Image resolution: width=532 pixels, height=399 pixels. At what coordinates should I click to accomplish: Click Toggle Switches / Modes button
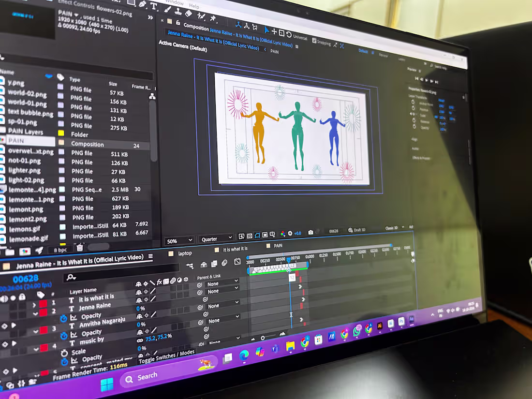coord(166,356)
